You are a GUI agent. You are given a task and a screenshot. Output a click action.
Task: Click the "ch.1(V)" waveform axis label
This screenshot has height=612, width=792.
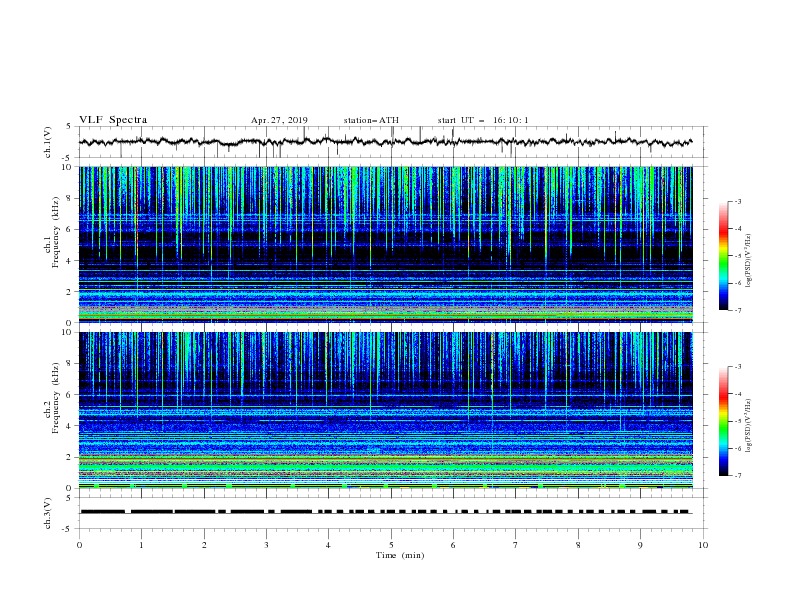[x=48, y=142]
